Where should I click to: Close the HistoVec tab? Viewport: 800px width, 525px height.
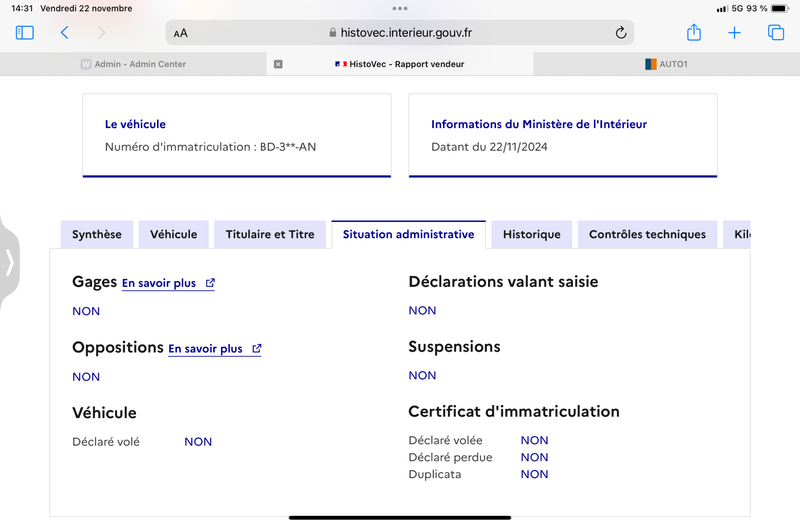(278, 64)
